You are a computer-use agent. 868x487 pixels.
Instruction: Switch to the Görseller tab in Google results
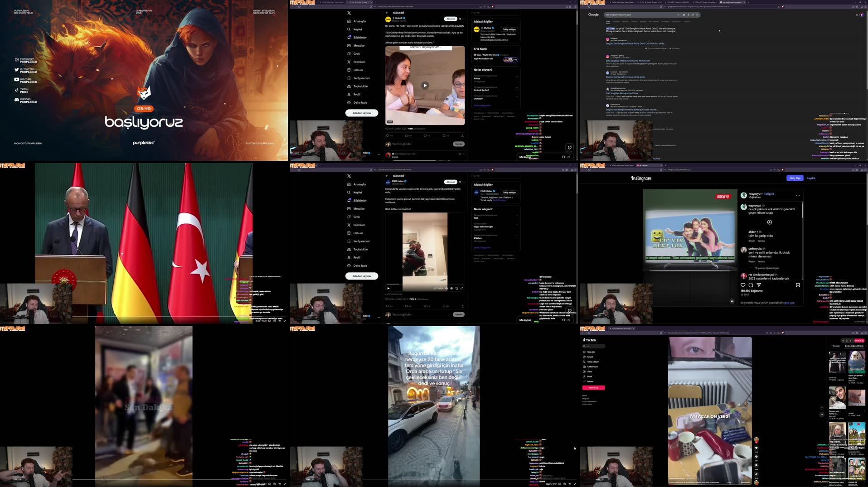[x=616, y=22]
